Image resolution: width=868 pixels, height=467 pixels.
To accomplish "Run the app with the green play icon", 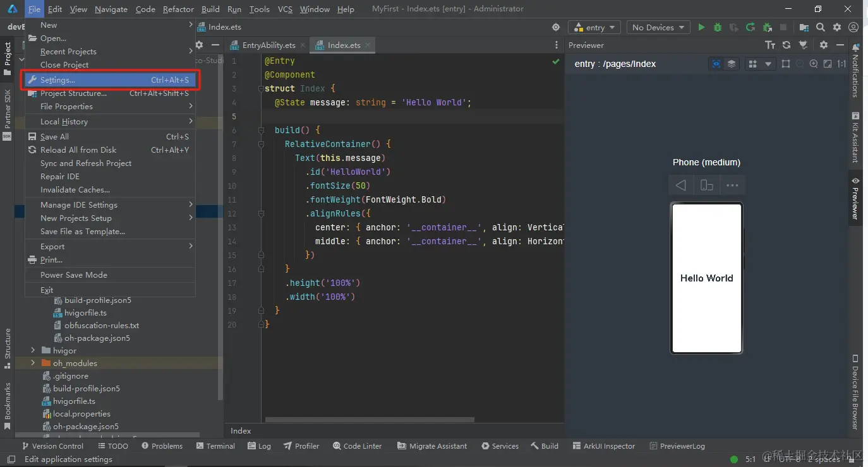I will point(701,27).
